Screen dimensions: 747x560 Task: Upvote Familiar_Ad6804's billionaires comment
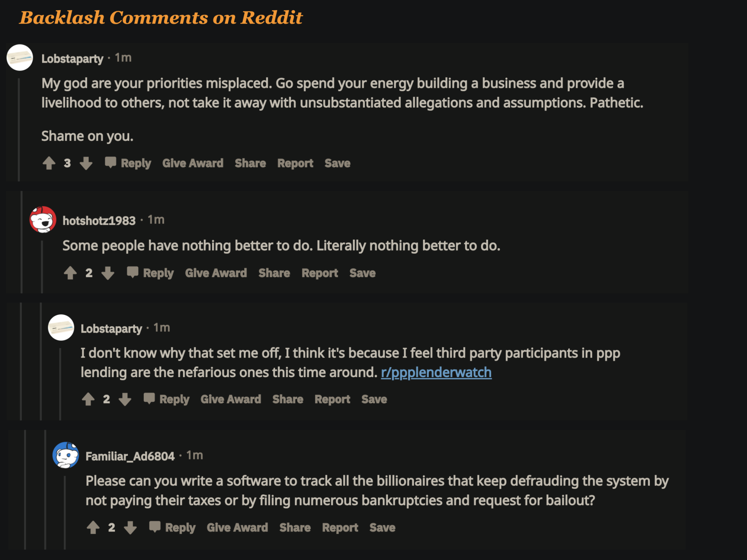93,528
